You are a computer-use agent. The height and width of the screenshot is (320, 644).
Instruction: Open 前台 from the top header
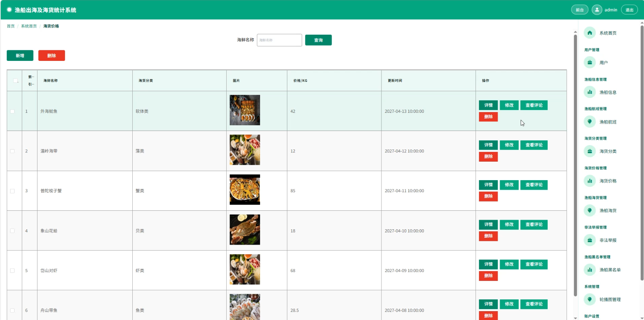coord(580,10)
